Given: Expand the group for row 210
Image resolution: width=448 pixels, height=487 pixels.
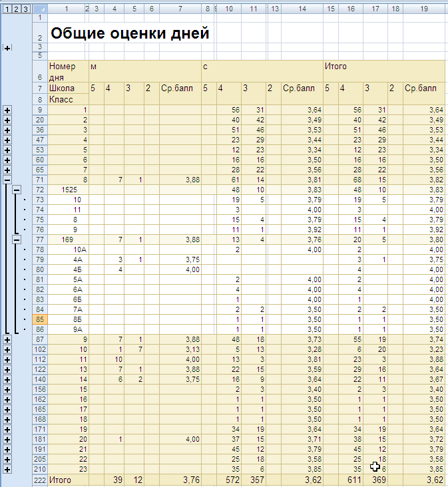Looking at the screenshot, I should point(7,469).
